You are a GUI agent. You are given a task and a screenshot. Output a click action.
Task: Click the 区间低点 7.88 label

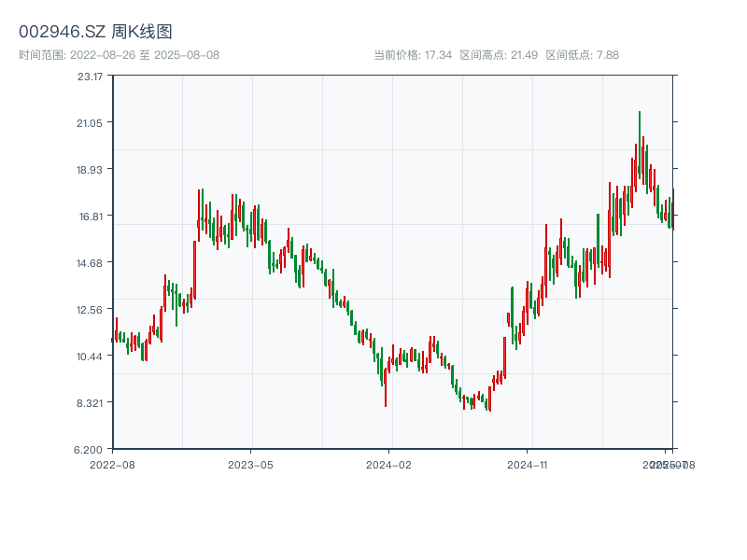tap(582, 55)
